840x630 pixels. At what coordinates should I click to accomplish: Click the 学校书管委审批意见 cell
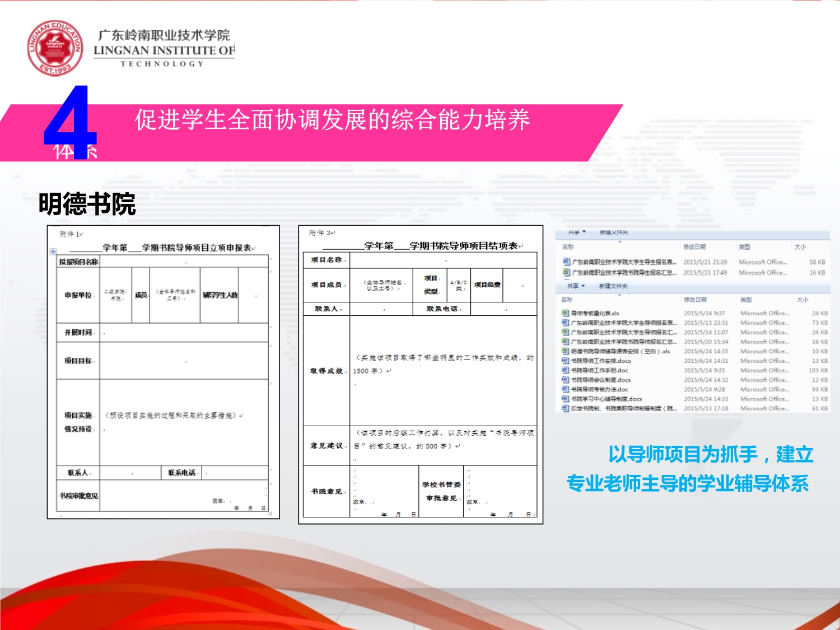pyautogui.click(x=441, y=491)
